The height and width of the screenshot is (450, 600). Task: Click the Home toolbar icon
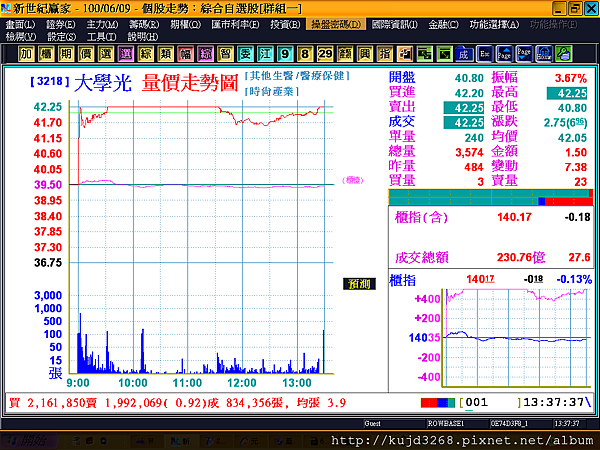(544, 54)
